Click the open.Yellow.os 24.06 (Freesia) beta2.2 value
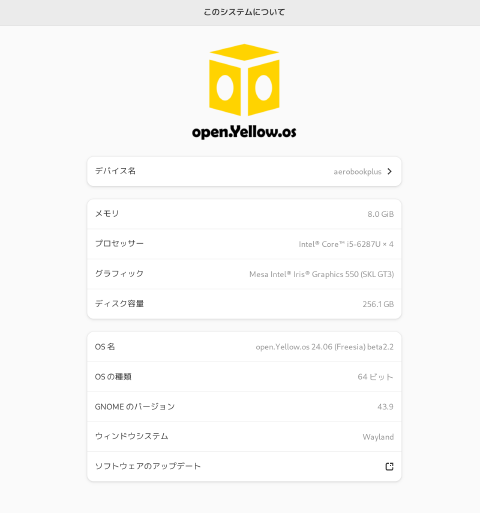The image size is (480, 513). point(325,347)
